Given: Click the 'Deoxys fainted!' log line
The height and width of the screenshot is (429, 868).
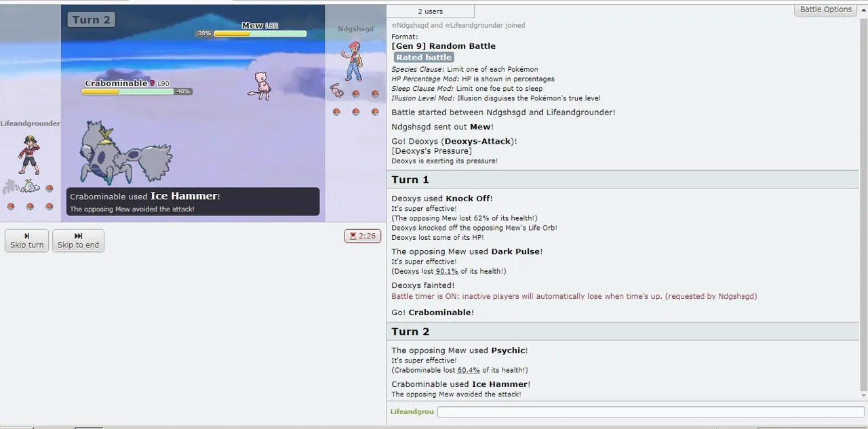Looking at the screenshot, I should (423, 285).
